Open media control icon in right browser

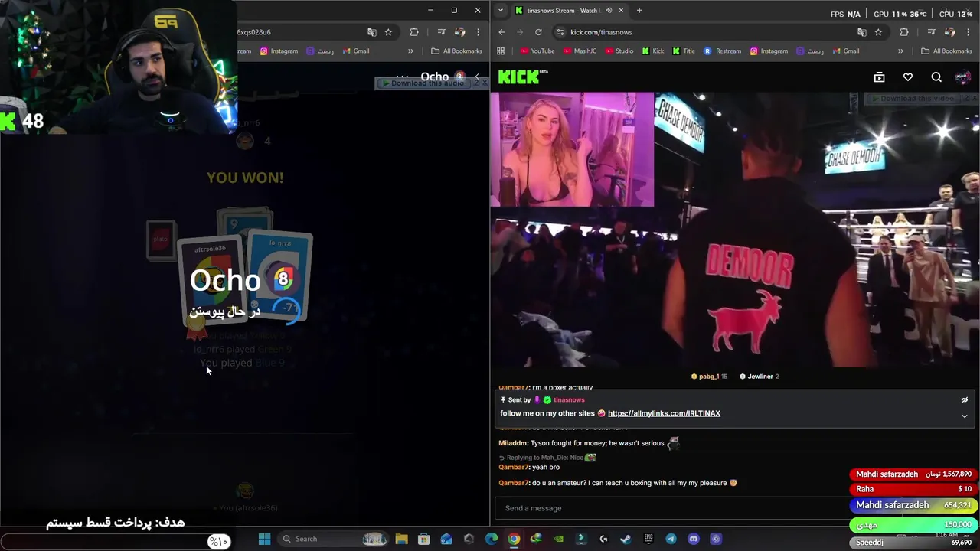click(x=931, y=32)
